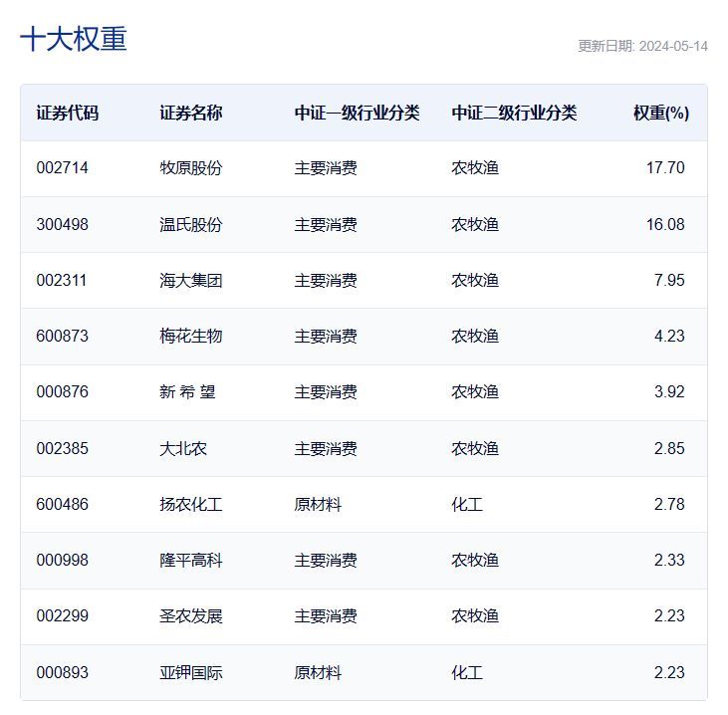Screen dimensions: 728x715
Task: Select the 圣农发展 name cell
Action: [x=191, y=615]
